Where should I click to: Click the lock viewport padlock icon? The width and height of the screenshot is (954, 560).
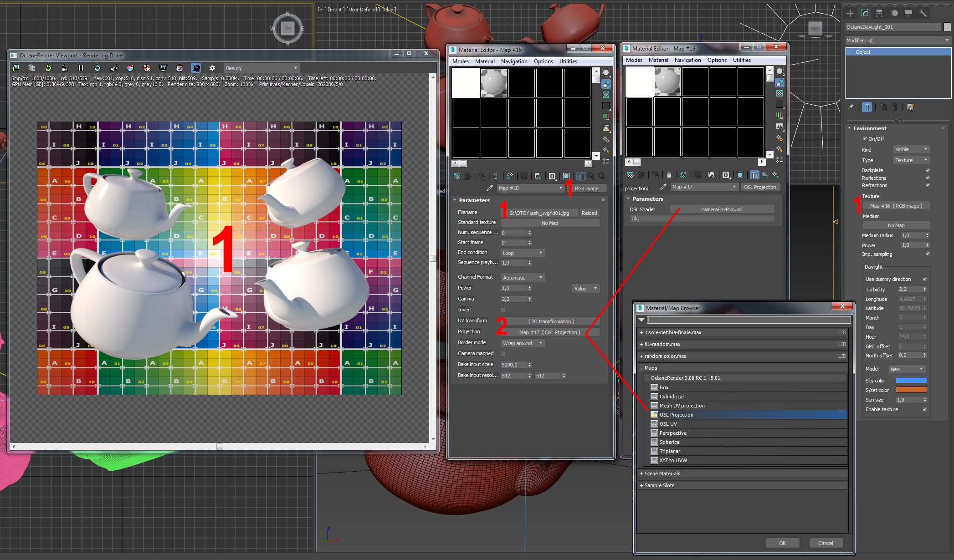[x=65, y=68]
